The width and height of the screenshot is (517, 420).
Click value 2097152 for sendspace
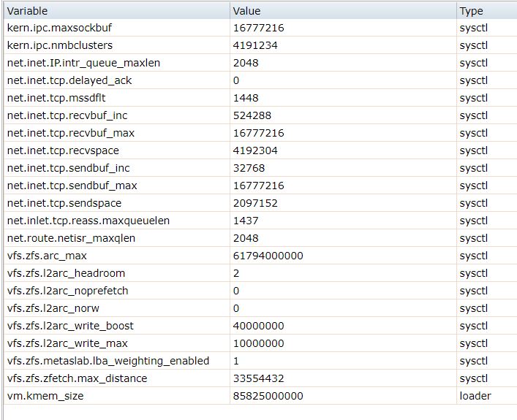pos(255,203)
